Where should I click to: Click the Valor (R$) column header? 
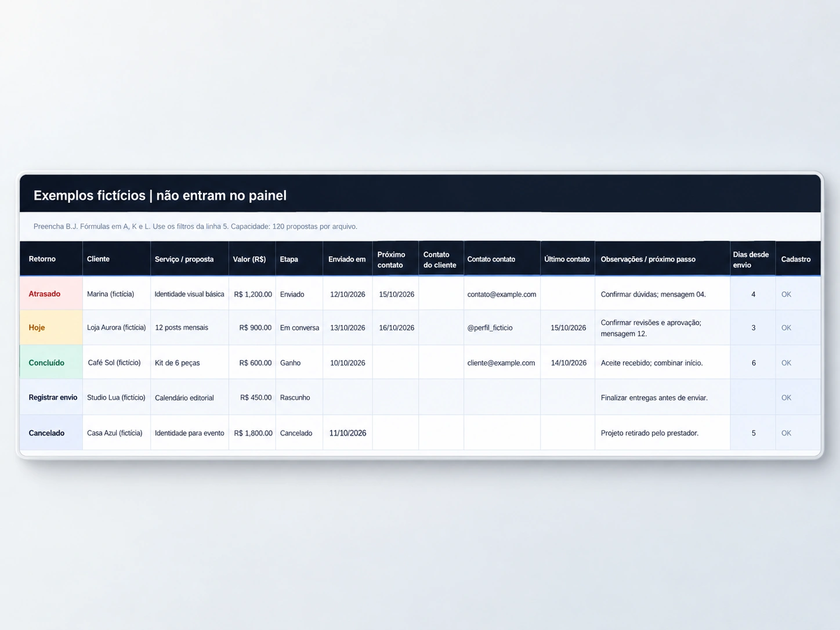tap(252, 259)
